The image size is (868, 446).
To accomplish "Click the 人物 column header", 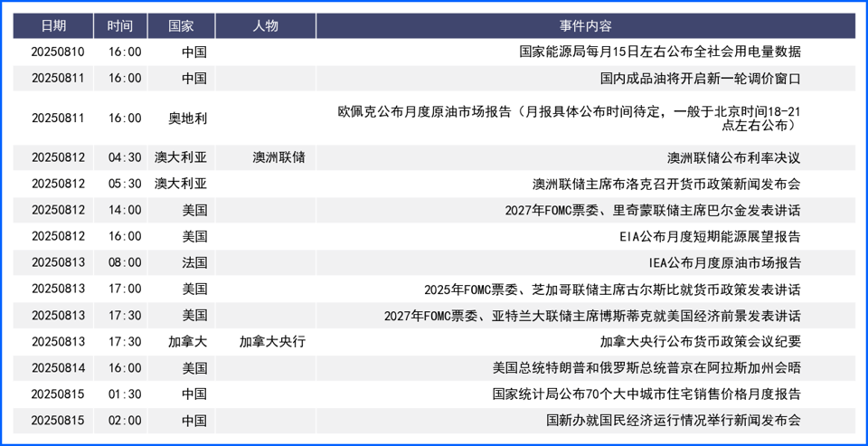I will pos(265,26).
